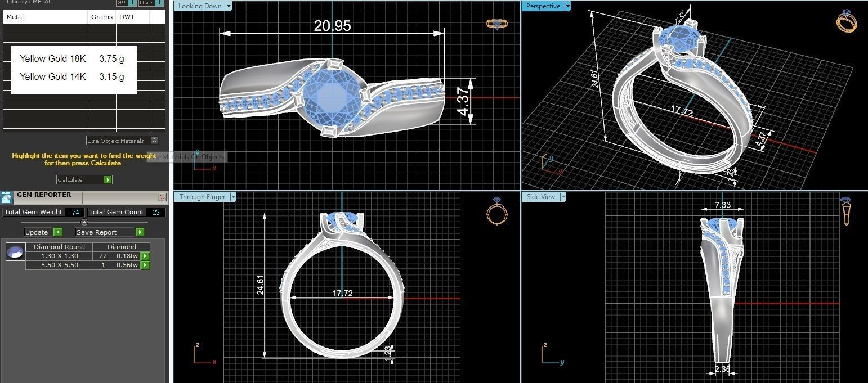Click the Side View viewport label
This screenshot has height=383, width=868.
coord(541,197)
